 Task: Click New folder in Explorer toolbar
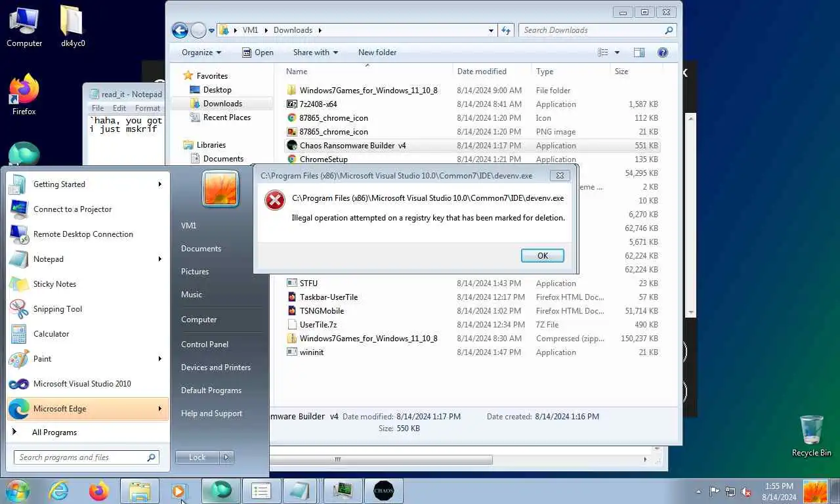(x=377, y=52)
